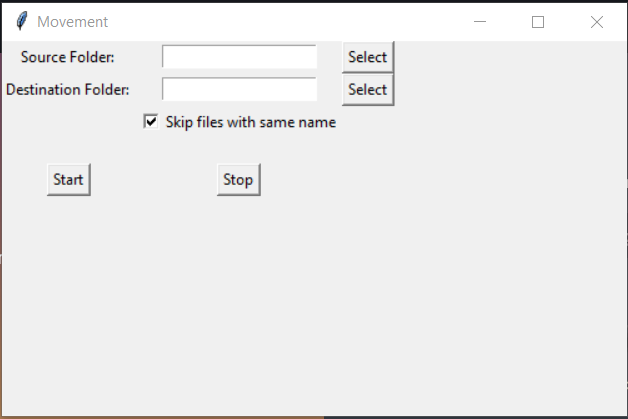Viewport: 628px width, 419px height.
Task: Maximize the Movement window
Action: 538,22
